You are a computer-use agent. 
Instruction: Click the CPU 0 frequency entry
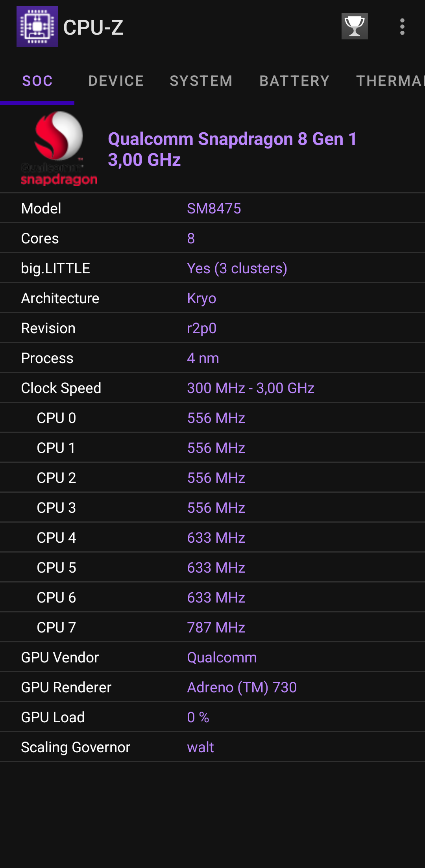click(x=216, y=418)
